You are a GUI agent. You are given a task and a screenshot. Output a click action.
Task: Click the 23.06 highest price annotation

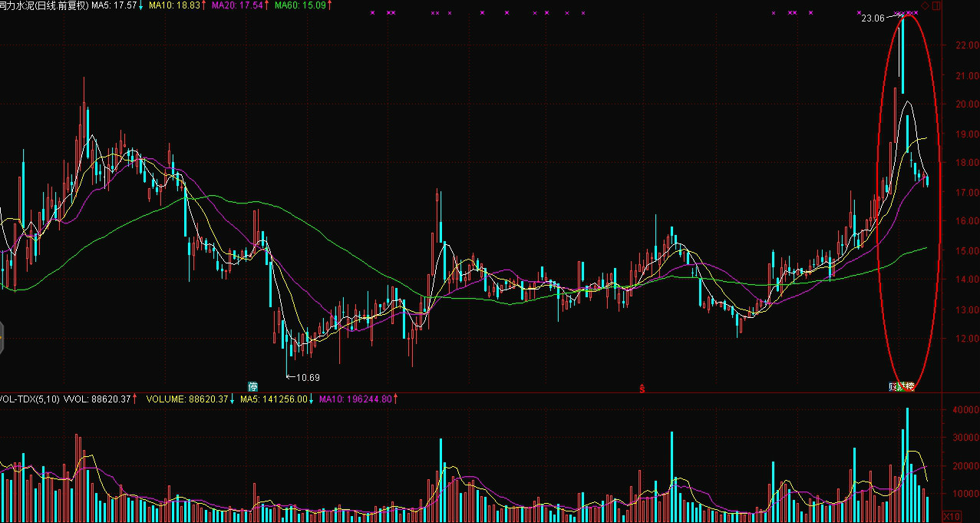click(873, 18)
